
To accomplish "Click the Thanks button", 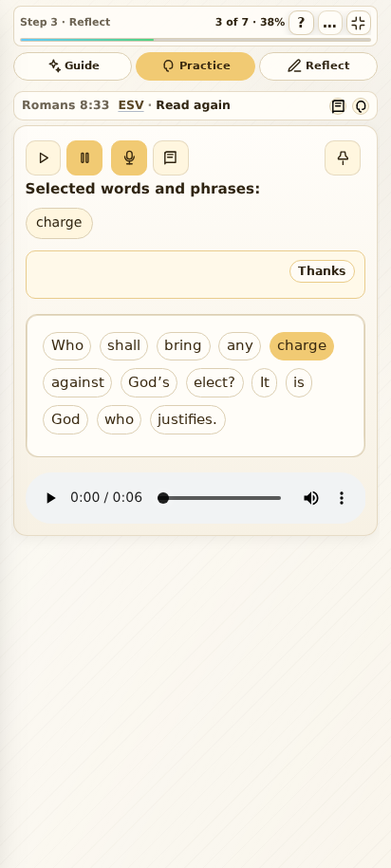I will click(322, 271).
